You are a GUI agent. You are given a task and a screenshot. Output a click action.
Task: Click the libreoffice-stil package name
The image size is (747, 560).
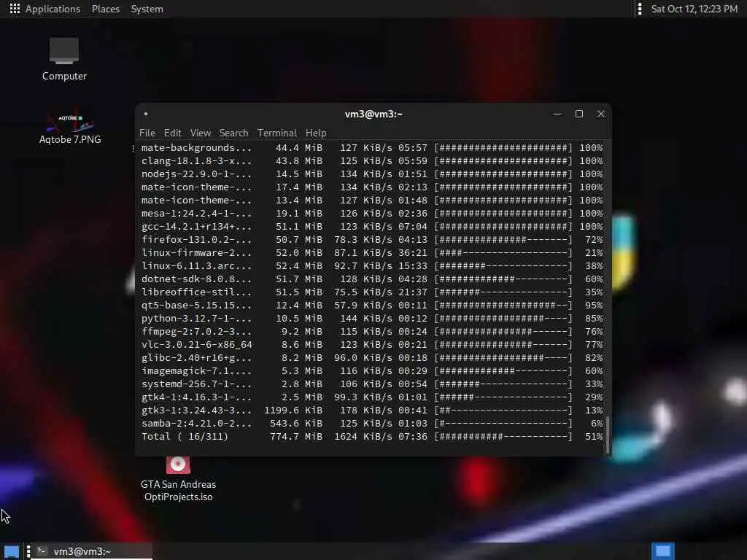tap(196, 292)
